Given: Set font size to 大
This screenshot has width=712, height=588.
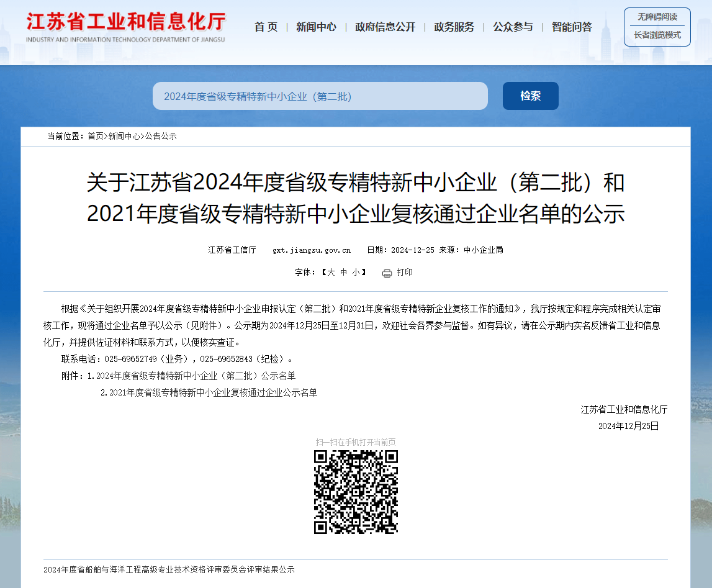Looking at the screenshot, I should (x=331, y=272).
